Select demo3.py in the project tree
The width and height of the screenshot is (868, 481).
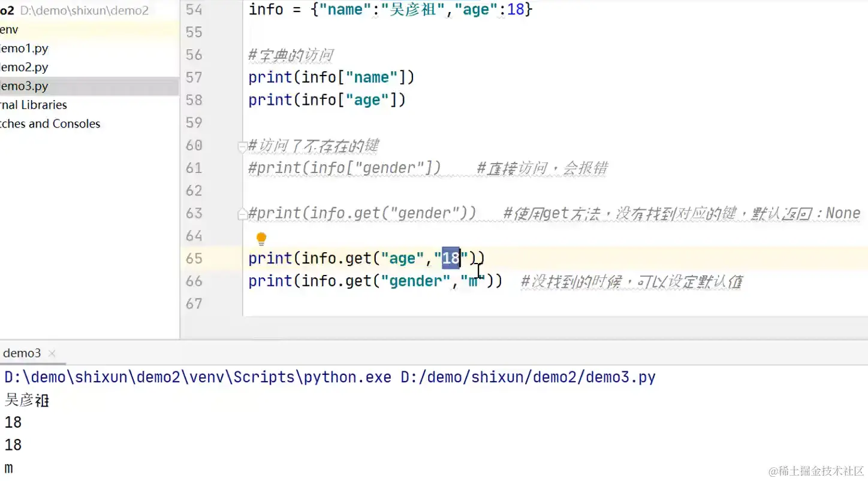coord(24,86)
